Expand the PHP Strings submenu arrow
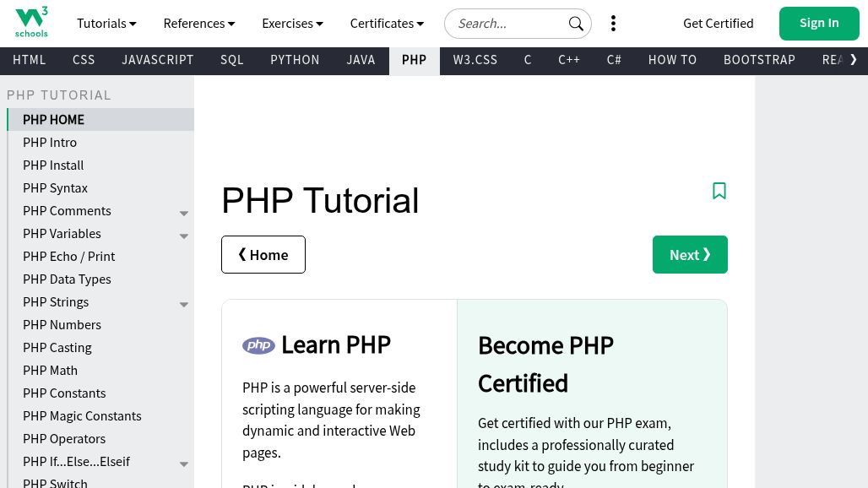Screen dimensions: 868x488 pos(184,304)
